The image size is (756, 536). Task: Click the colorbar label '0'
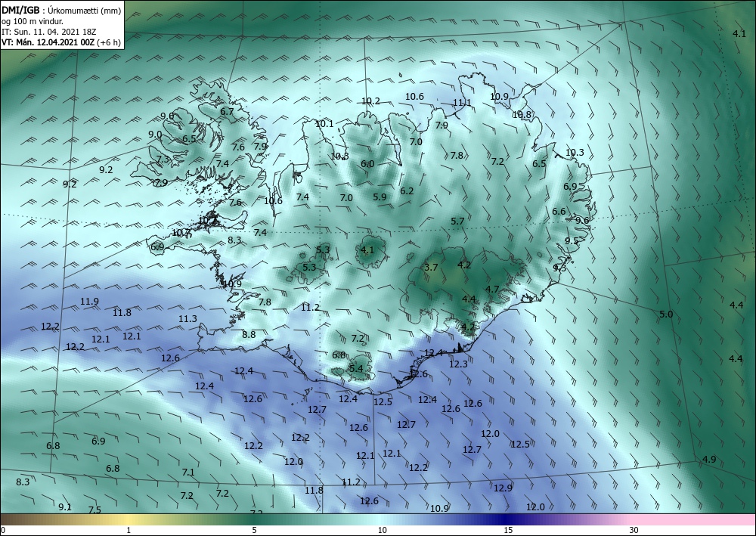pyautogui.click(x=3, y=530)
